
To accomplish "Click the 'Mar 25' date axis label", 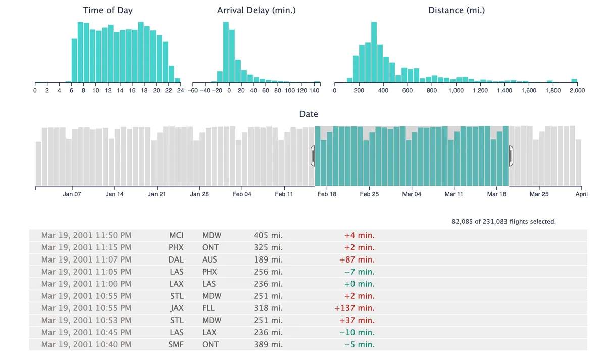I will (539, 194).
